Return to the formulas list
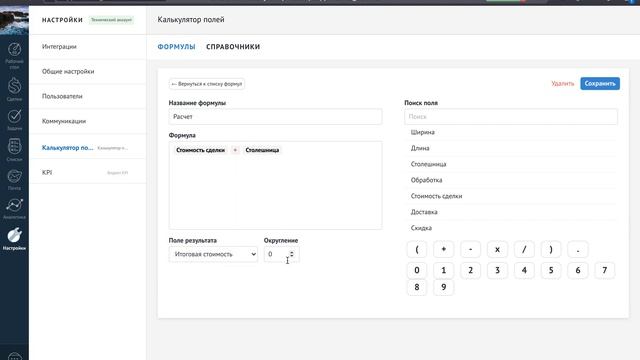The height and width of the screenshot is (360, 640). [x=207, y=84]
